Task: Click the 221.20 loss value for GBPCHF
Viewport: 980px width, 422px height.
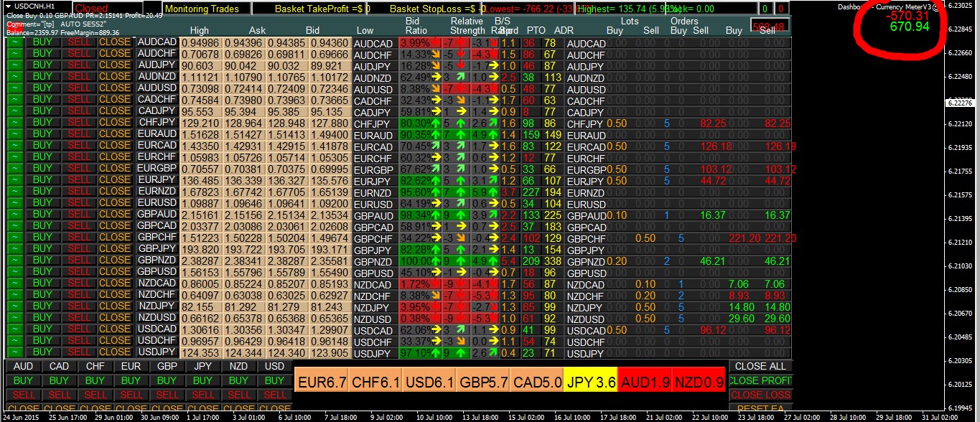Action: (x=744, y=238)
